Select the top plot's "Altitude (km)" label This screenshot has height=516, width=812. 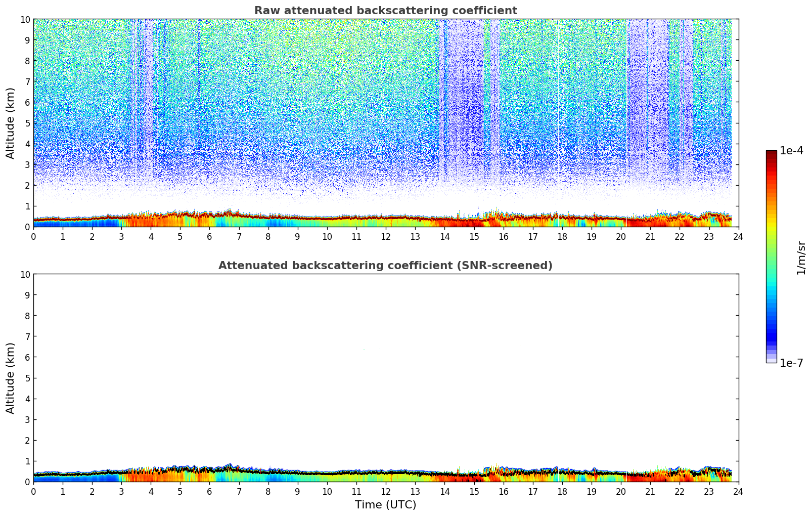point(11,123)
